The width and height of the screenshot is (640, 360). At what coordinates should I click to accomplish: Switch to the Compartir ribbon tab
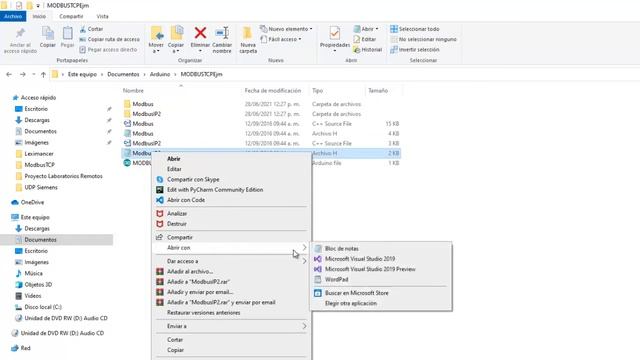[71, 16]
